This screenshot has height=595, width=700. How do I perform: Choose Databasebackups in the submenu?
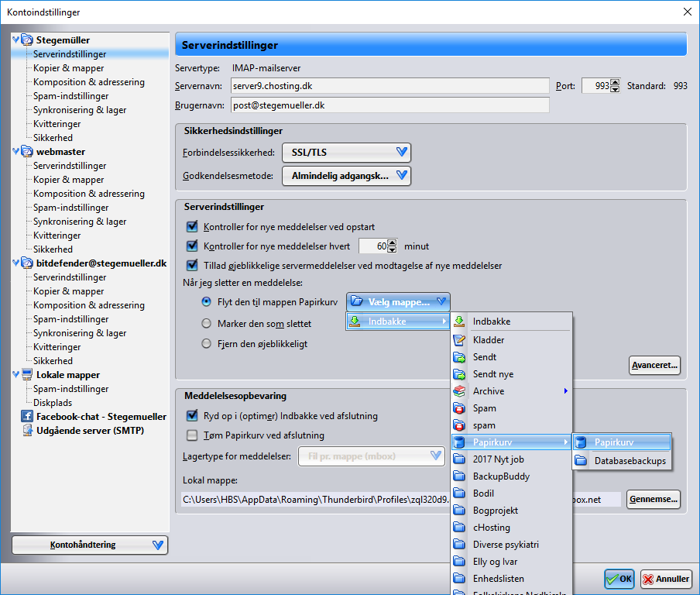pos(622,460)
